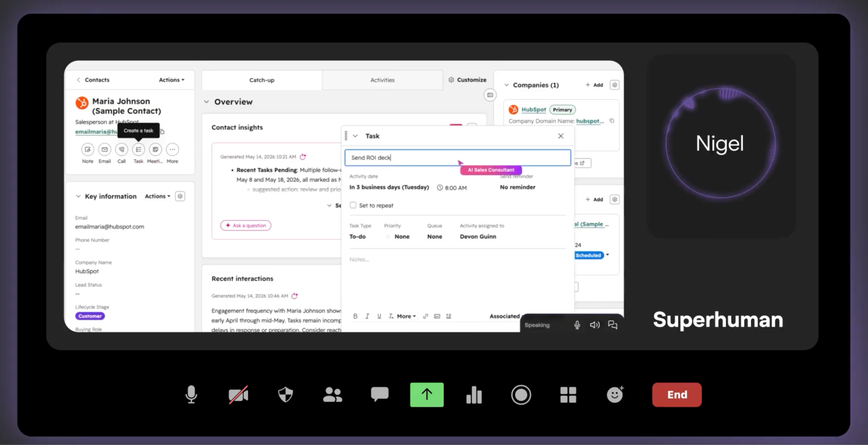Apply italic formatting in task notes

[367, 316]
